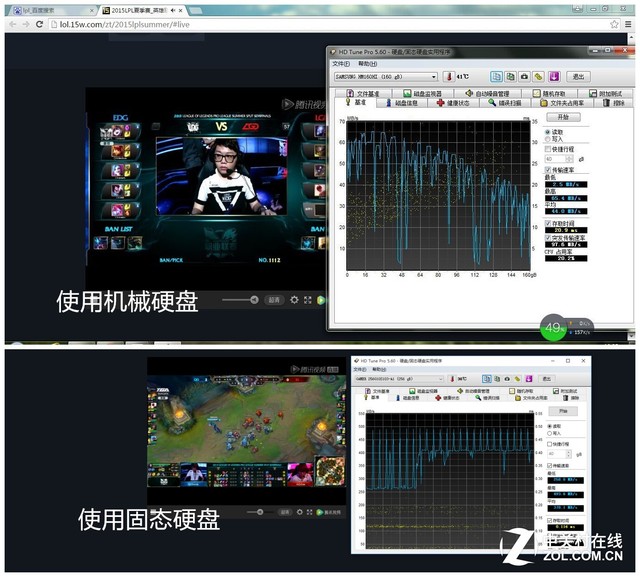Screen dimensions: 640x577
Task: Click short stroke stepper in top HD Tune
Action: 570,159
